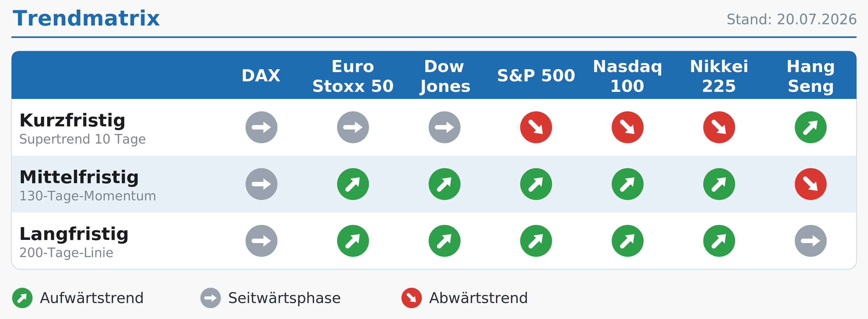Viewport: 868px width, 319px height.
Task: Click Hang Seng Mittelfristig red downtrend icon
Action: click(810, 184)
